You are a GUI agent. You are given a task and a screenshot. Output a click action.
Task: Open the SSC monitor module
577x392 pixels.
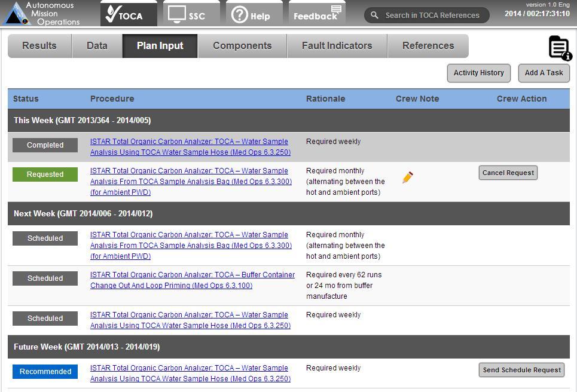click(191, 14)
